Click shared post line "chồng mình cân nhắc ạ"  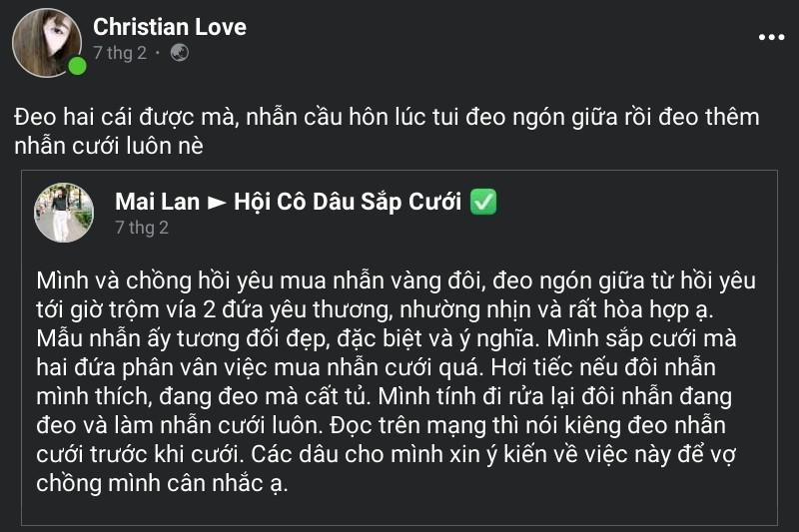tap(162, 483)
